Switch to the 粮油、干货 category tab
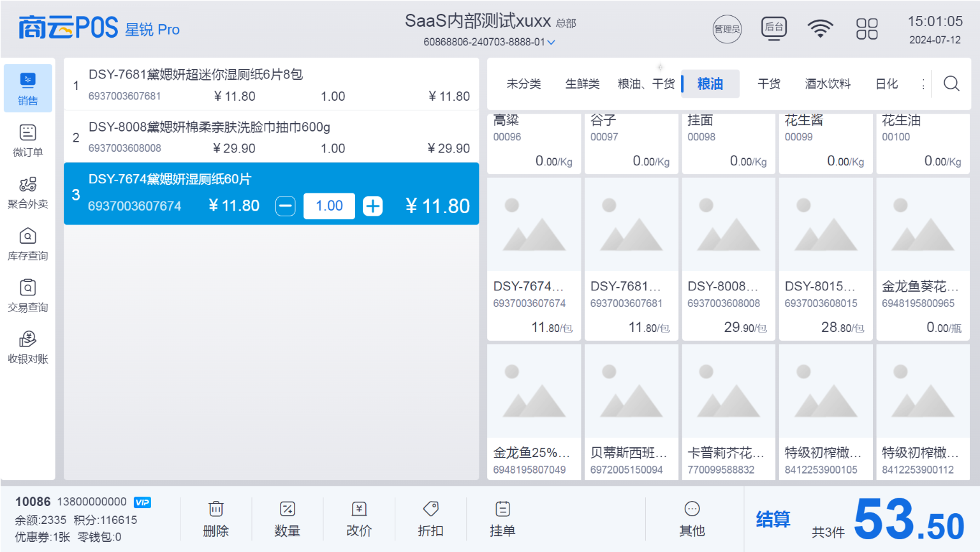 pos(646,84)
